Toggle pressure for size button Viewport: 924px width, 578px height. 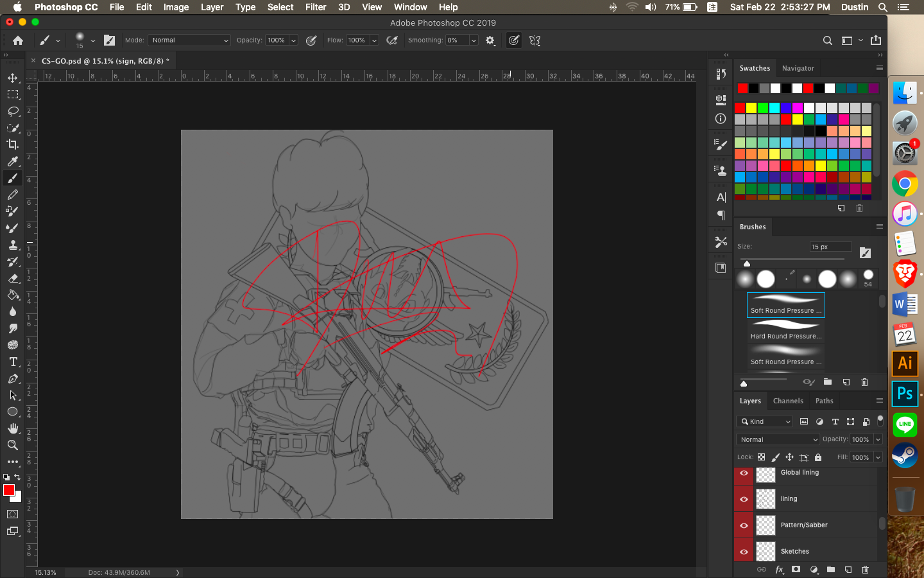(x=514, y=40)
